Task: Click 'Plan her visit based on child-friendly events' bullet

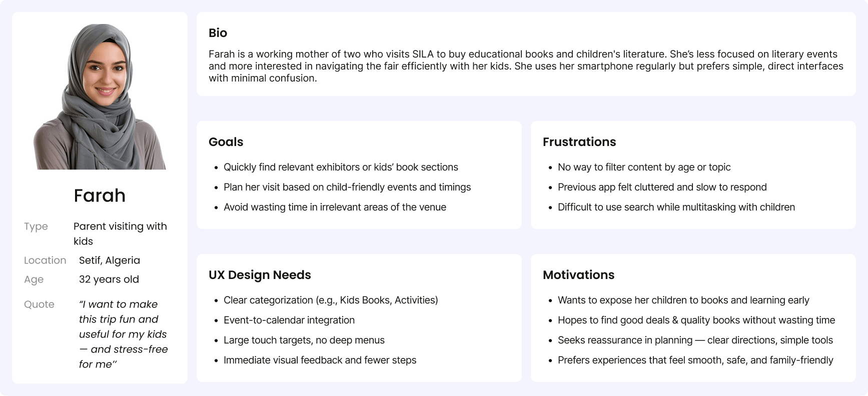Action: click(x=347, y=187)
